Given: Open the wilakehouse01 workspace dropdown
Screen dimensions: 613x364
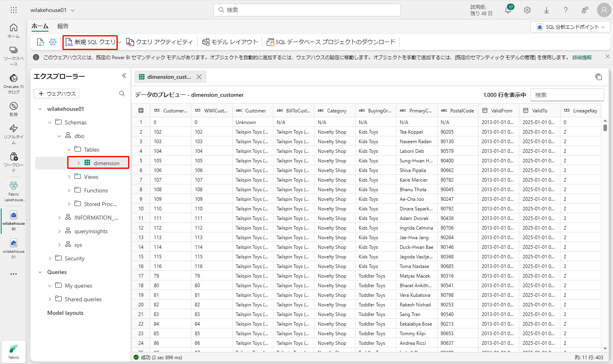Looking at the screenshot, I should point(52,10).
